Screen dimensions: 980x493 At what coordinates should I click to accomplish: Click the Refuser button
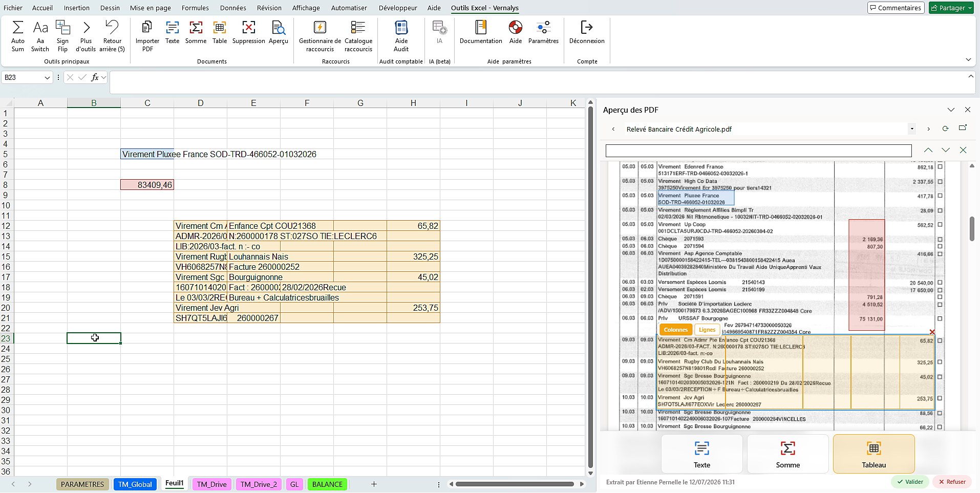[952, 482]
